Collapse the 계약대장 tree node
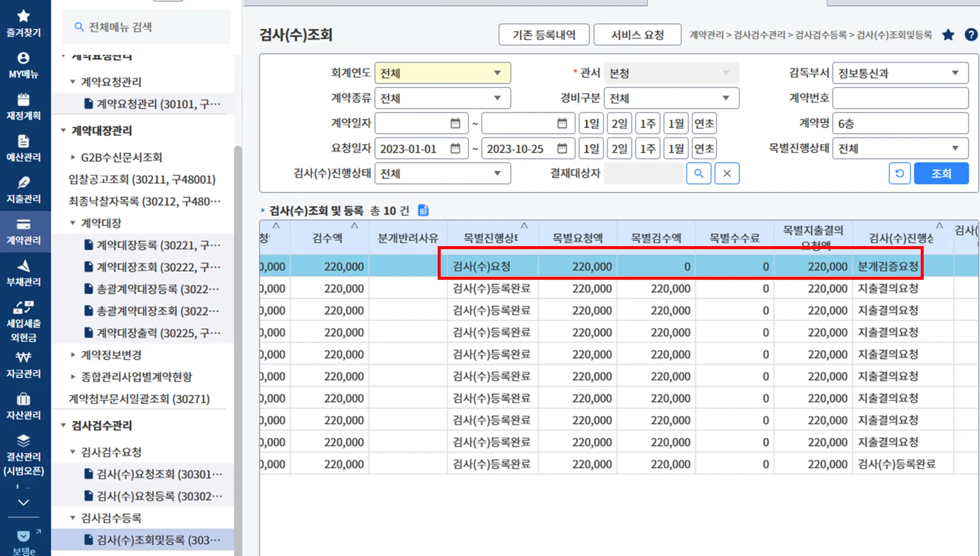Image resolution: width=980 pixels, height=556 pixels. pyautogui.click(x=73, y=223)
